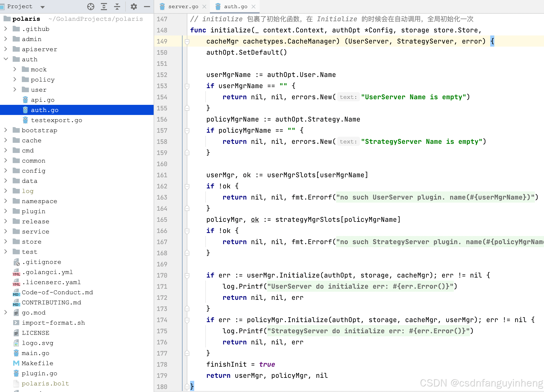
Task: Click the locate/select opened file target icon
Action: coord(90,7)
